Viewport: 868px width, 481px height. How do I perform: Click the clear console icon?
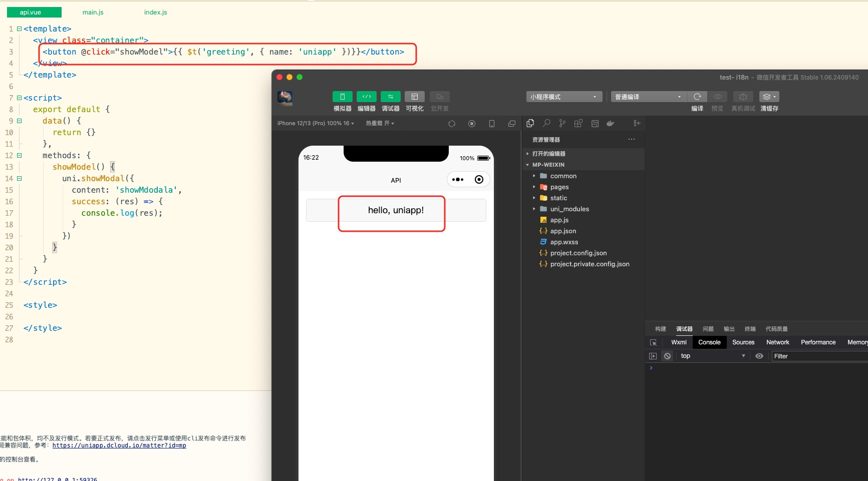(x=667, y=356)
